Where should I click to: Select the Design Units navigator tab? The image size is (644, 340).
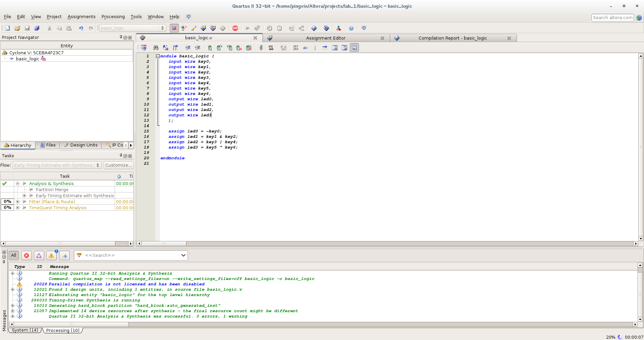(81, 145)
